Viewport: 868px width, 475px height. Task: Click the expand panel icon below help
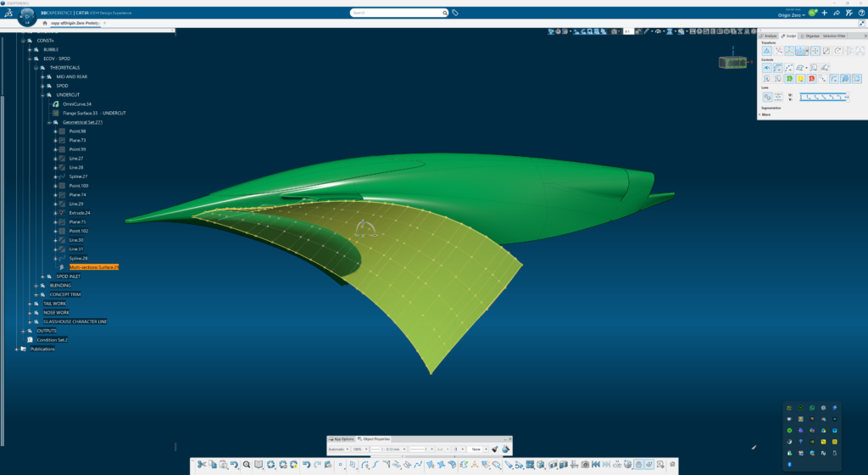coord(861,23)
